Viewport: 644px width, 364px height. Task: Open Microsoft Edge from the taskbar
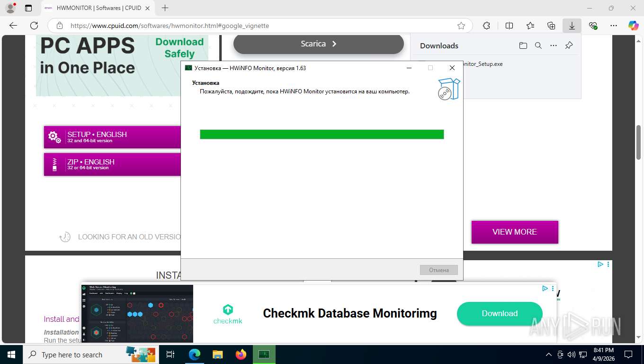click(195, 355)
